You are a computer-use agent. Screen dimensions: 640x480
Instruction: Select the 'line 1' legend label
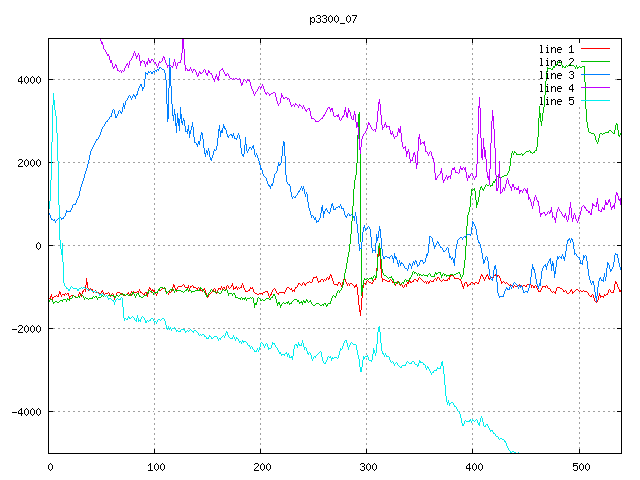point(557,48)
